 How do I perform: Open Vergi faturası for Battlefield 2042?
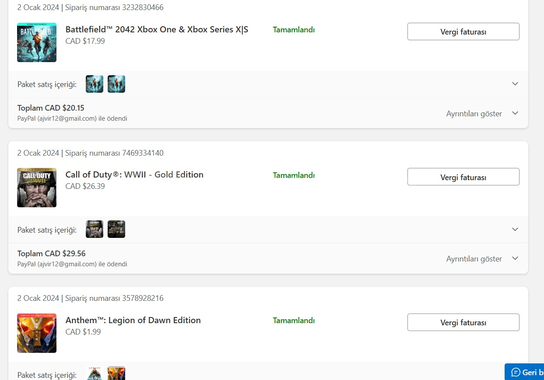coord(463,32)
